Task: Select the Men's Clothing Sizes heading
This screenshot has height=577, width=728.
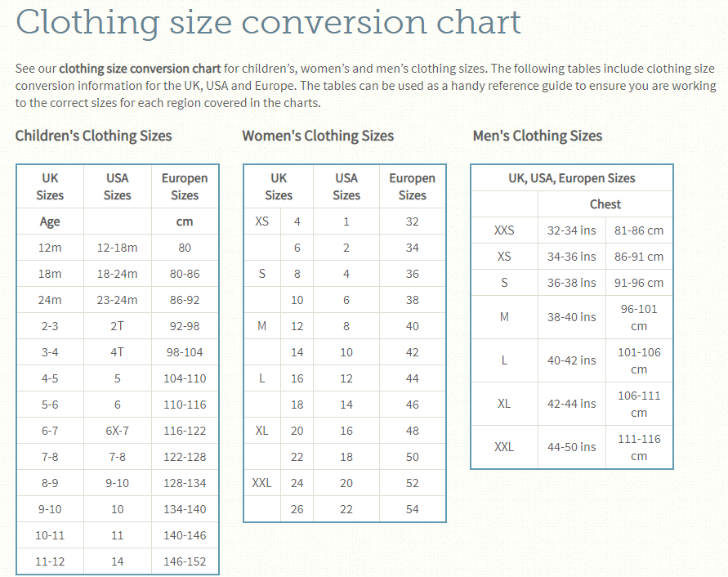Action: (x=538, y=136)
